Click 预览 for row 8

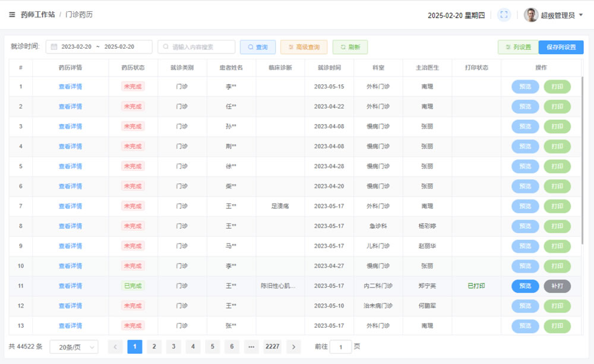(x=525, y=226)
